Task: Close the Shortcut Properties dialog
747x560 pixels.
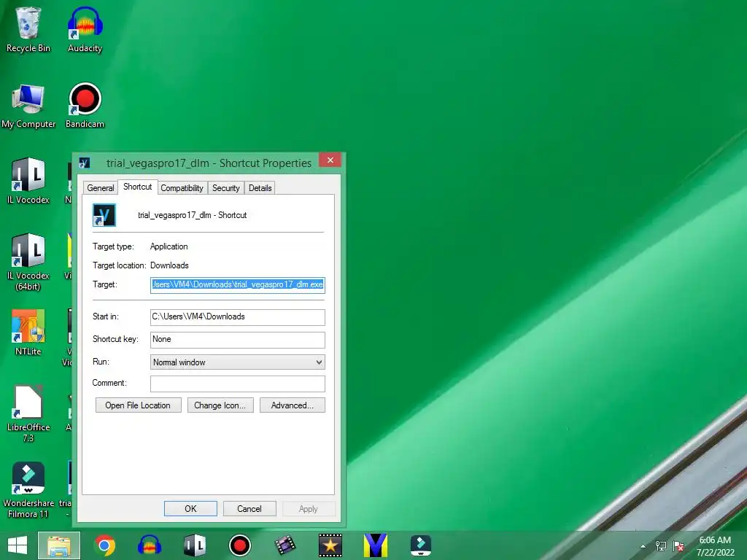Action: (x=330, y=160)
